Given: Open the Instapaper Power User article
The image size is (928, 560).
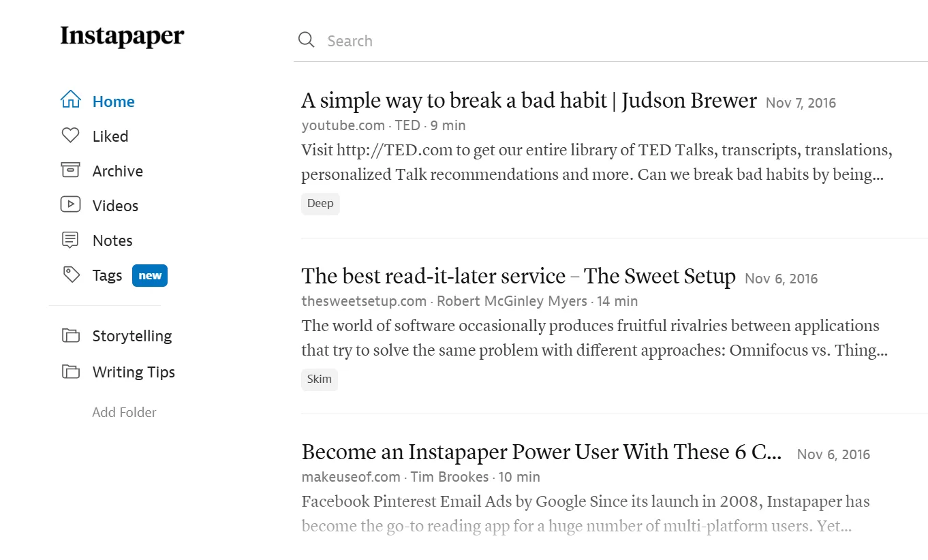Looking at the screenshot, I should tap(540, 452).
